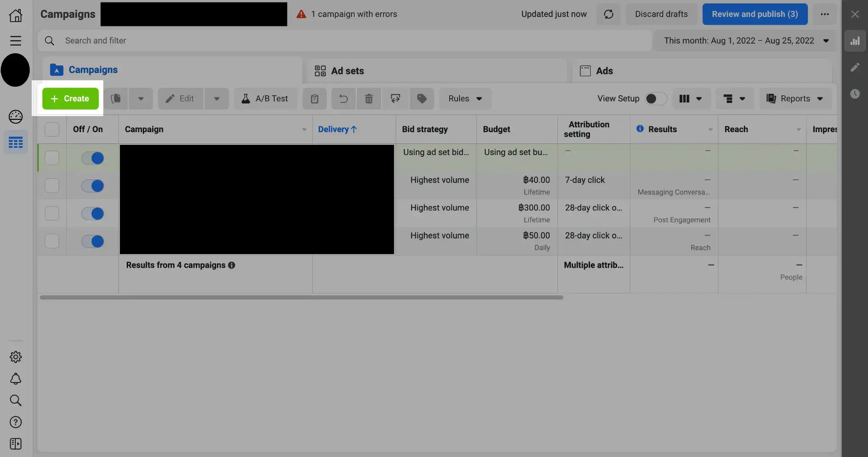Viewport: 868px width, 457px height.
Task: Click the undo arrow icon in toolbar
Action: pos(343,99)
